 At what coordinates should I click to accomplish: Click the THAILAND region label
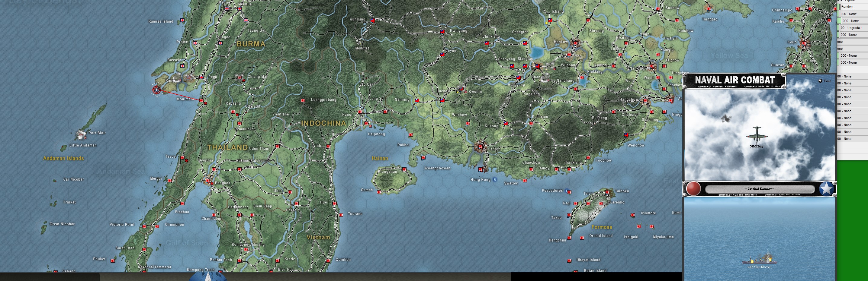tap(227, 147)
